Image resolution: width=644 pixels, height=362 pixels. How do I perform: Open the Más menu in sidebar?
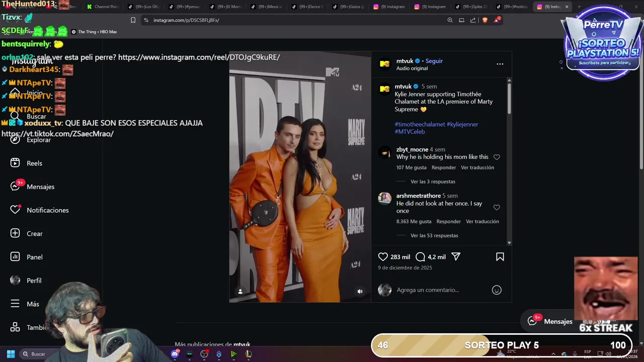pyautogui.click(x=25, y=304)
